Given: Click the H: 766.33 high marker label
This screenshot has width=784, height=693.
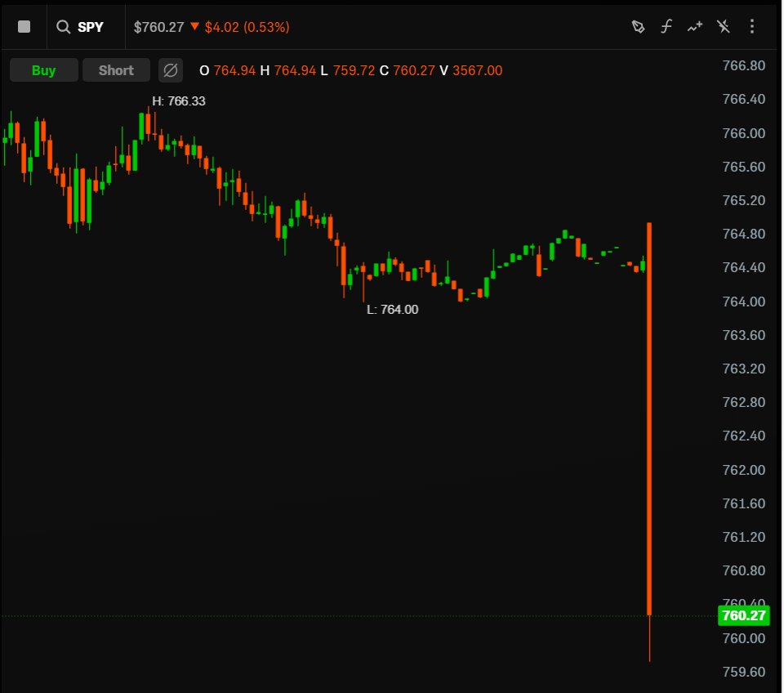Looking at the screenshot, I should point(179,101).
